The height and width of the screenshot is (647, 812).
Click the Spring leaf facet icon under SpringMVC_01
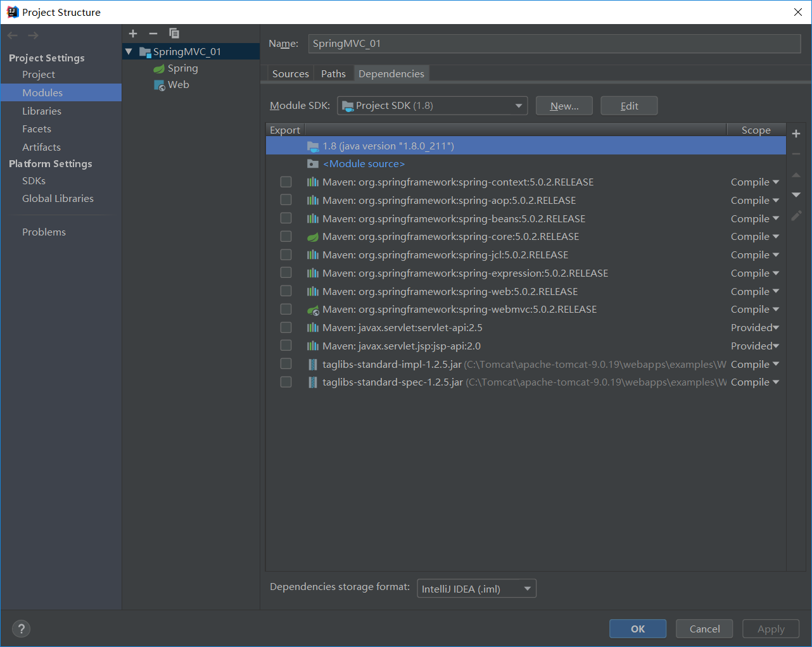[158, 68]
